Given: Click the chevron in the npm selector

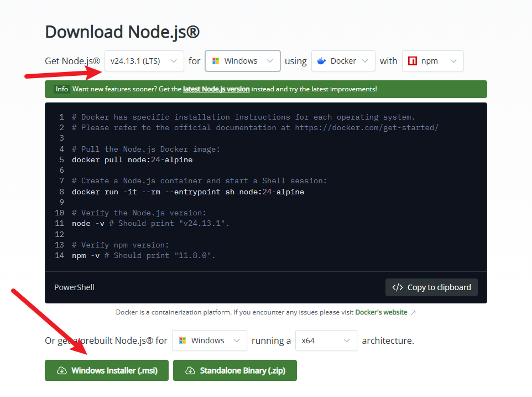Looking at the screenshot, I should click(x=453, y=61).
